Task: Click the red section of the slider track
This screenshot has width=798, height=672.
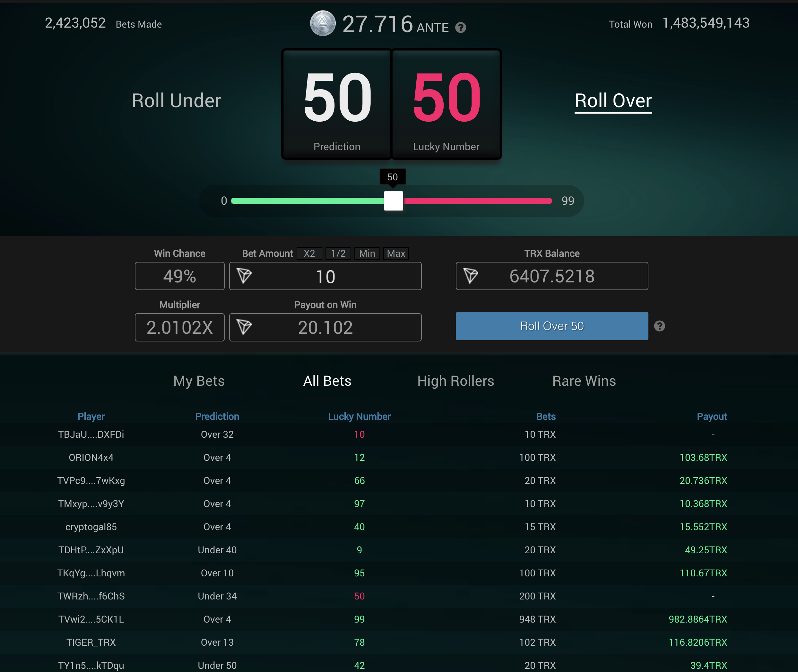Action: pos(476,201)
